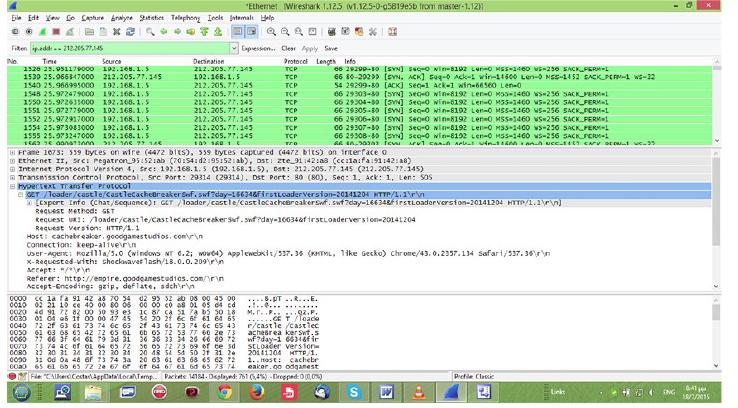Zoom out the packet text
The width and height of the screenshot is (738, 408).
click(285, 32)
